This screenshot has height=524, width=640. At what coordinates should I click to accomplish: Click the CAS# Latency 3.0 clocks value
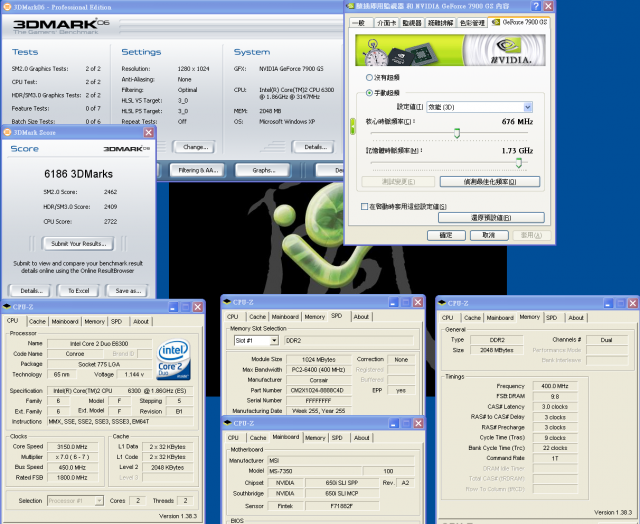(555, 406)
